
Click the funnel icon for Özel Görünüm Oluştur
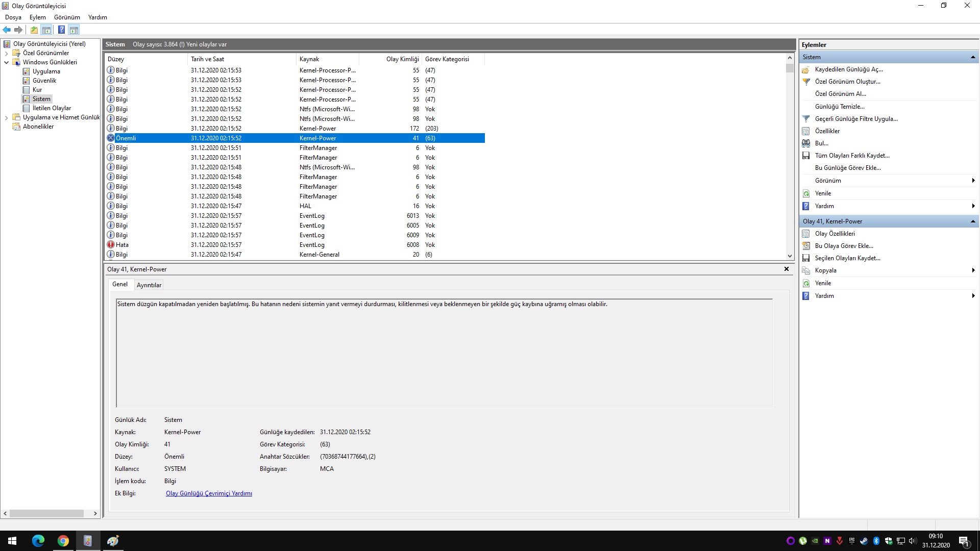(806, 82)
